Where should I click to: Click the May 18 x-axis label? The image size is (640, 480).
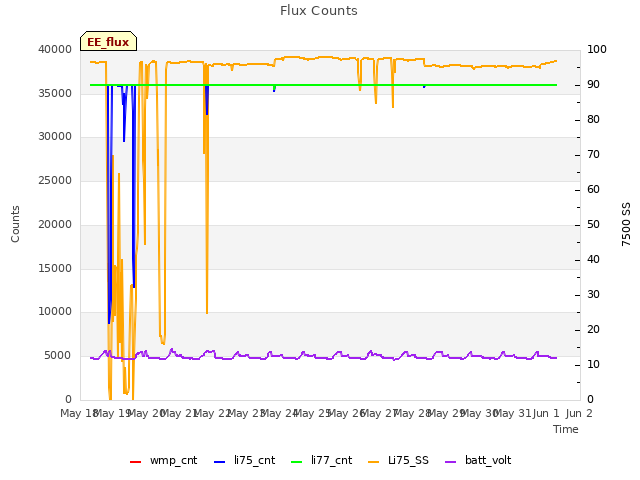79,413
